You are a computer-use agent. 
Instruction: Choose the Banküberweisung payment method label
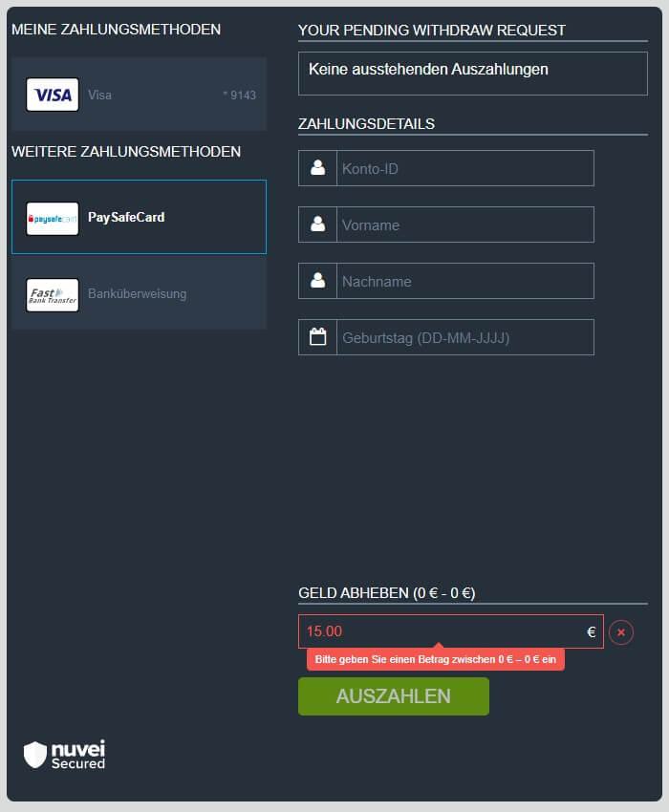pyautogui.click(x=137, y=294)
